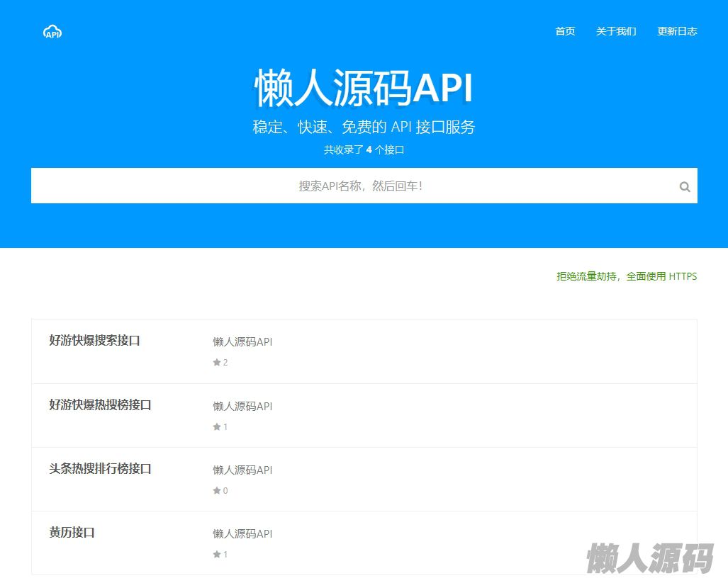Click the star icon under 好游快爆搜索接口

[x=217, y=363]
